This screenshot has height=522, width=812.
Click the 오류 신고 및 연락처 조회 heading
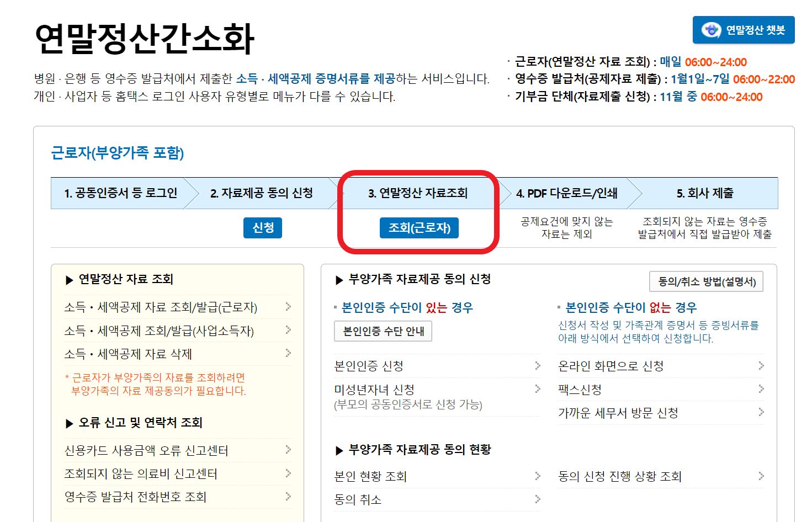[140, 423]
